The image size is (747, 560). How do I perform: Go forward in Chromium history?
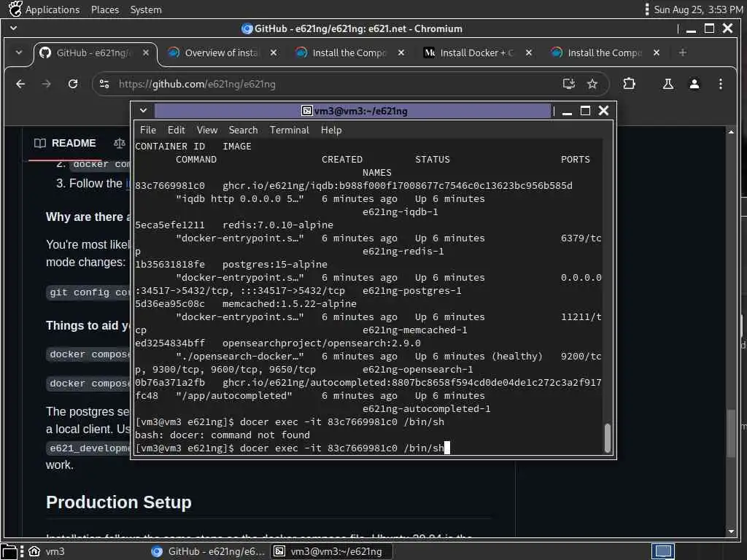click(46, 85)
